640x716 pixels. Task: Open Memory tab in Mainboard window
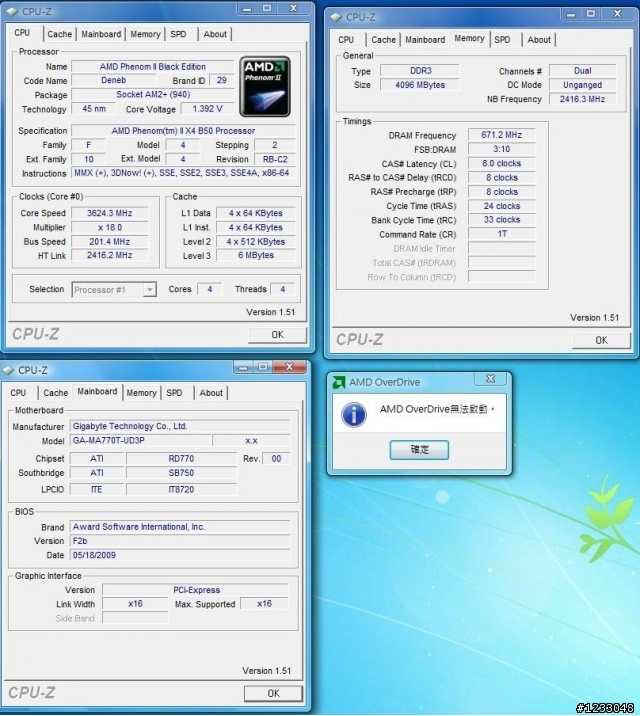click(x=141, y=393)
